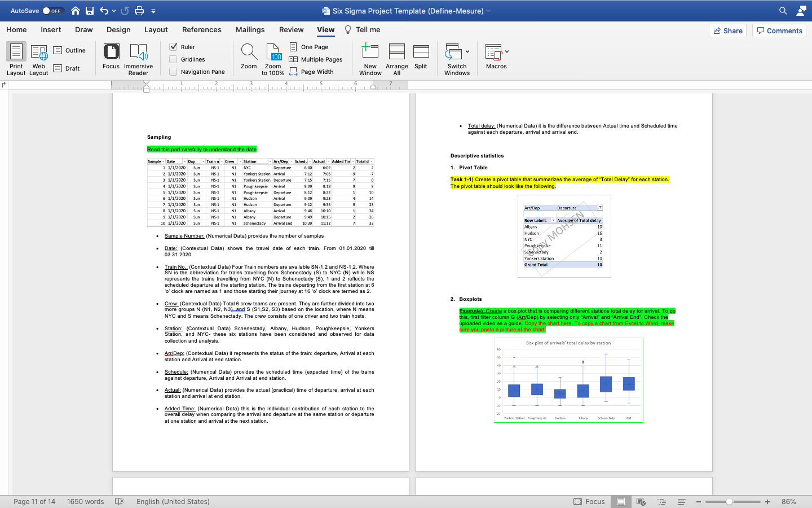Share the document
This screenshot has height=508, width=812.
pos(727,30)
